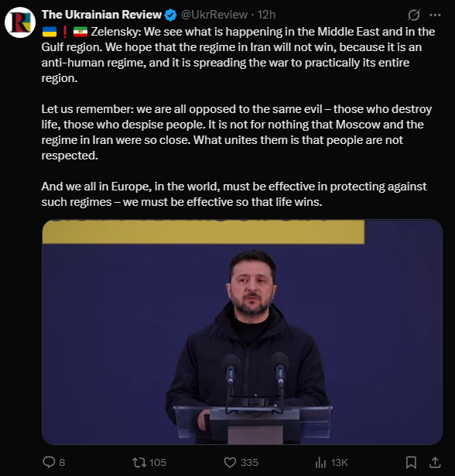The width and height of the screenshot is (455, 476).
Task: Bookmark this post
Action: (411, 462)
